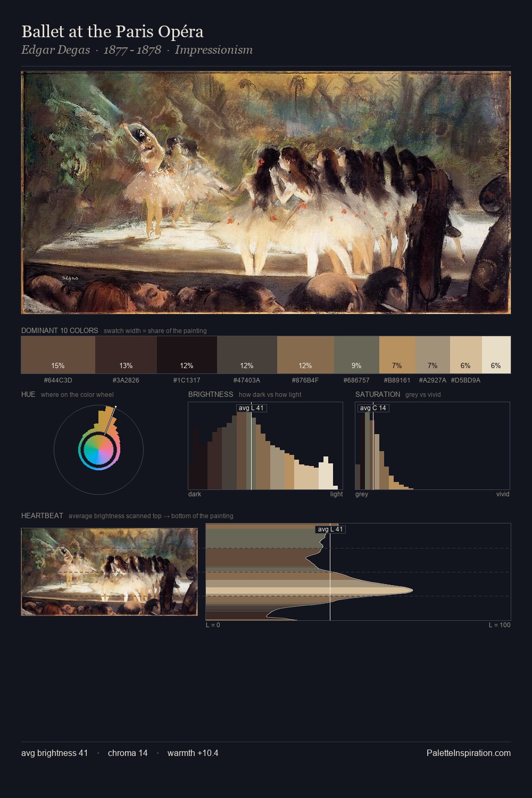This screenshot has width=532, height=798.
Task: Click the hex code '#1C1317' text
Action: point(187,380)
